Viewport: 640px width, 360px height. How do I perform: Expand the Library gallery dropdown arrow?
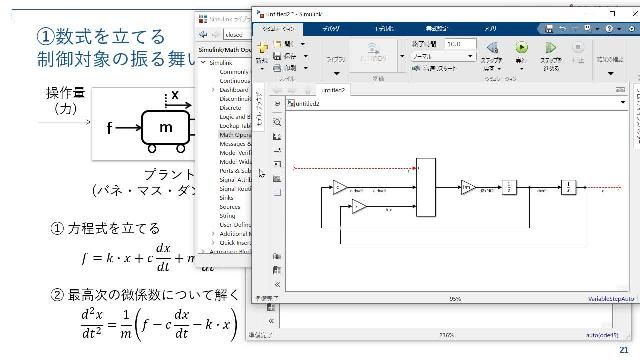coord(337,73)
